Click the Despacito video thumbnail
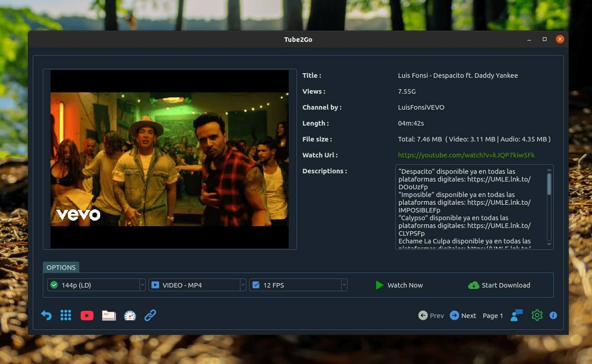Viewport: 592px width, 364px height. tap(169, 159)
